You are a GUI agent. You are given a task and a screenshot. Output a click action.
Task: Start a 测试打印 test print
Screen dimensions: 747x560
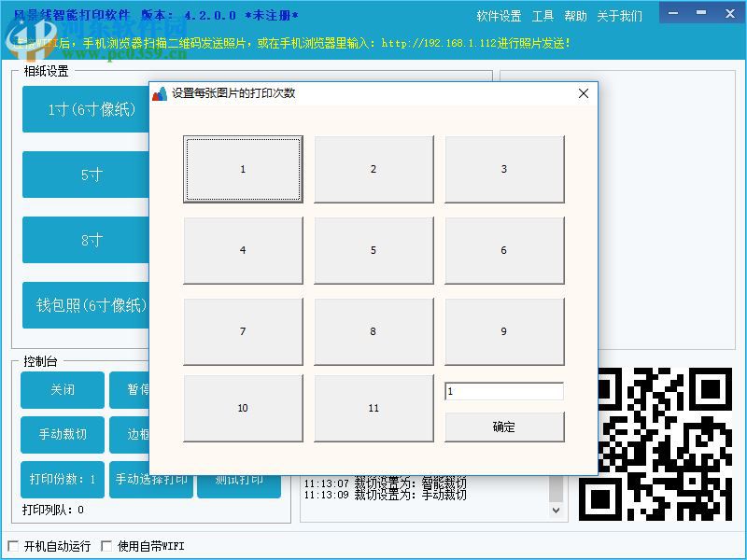pyautogui.click(x=239, y=480)
